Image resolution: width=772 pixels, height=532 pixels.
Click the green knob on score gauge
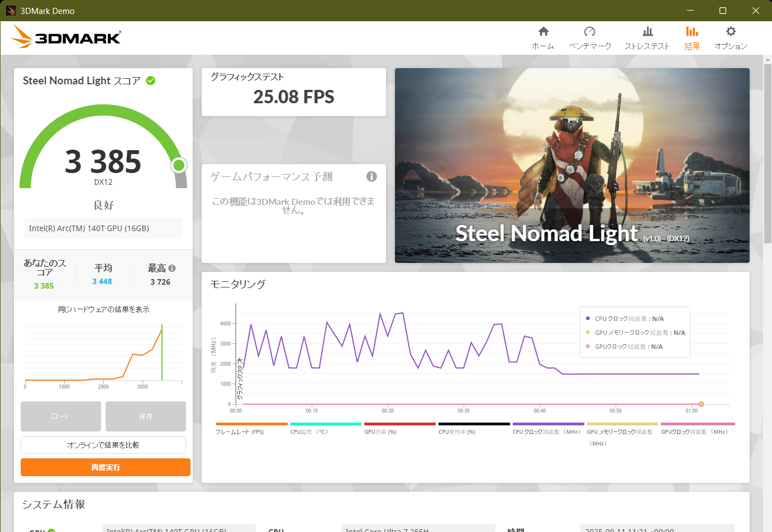pos(179,165)
